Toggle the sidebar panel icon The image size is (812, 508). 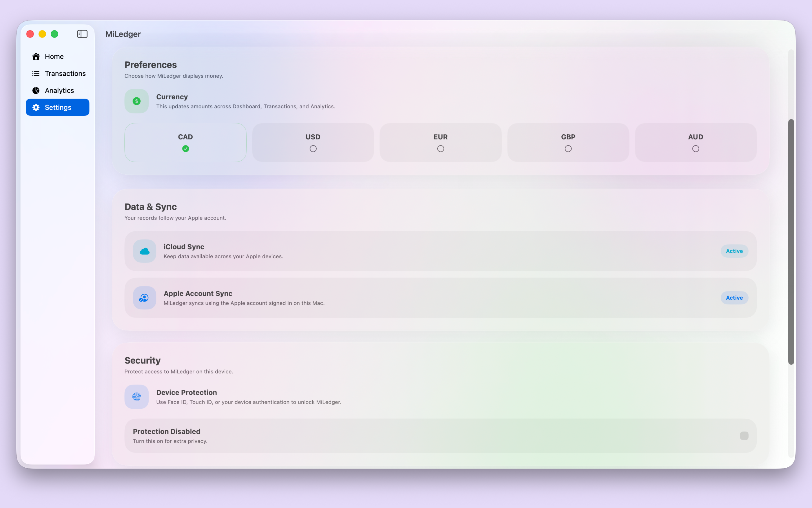82,34
